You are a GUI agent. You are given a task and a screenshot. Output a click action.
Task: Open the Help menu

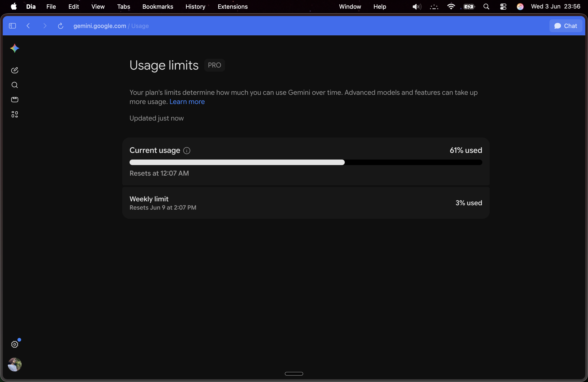[379, 6]
